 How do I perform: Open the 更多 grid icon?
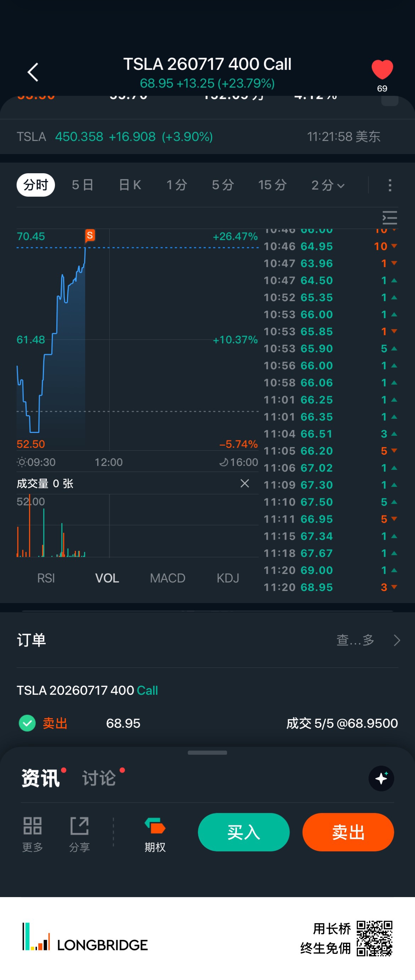coord(32,835)
